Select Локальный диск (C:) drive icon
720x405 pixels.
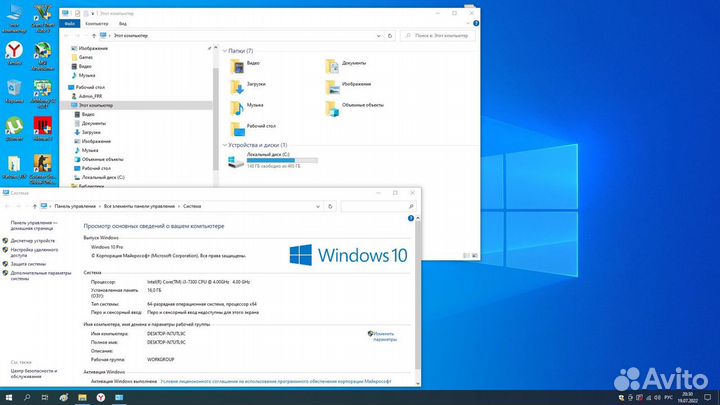pos(236,159)
